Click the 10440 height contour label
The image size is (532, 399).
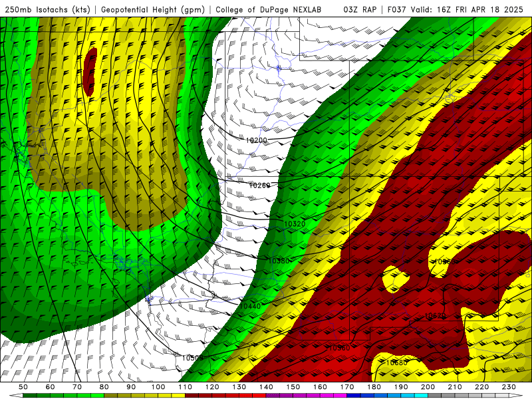click(x=250, y=306)
